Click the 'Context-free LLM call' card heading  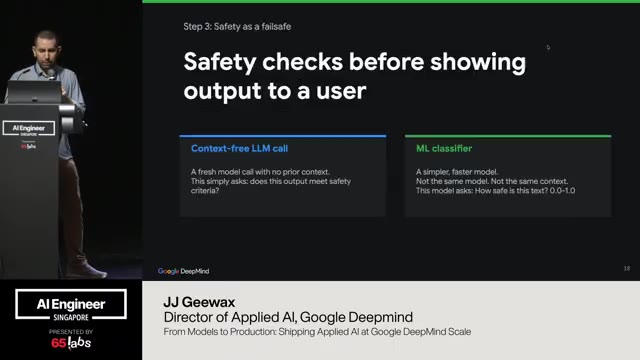(x=240, y=149)
